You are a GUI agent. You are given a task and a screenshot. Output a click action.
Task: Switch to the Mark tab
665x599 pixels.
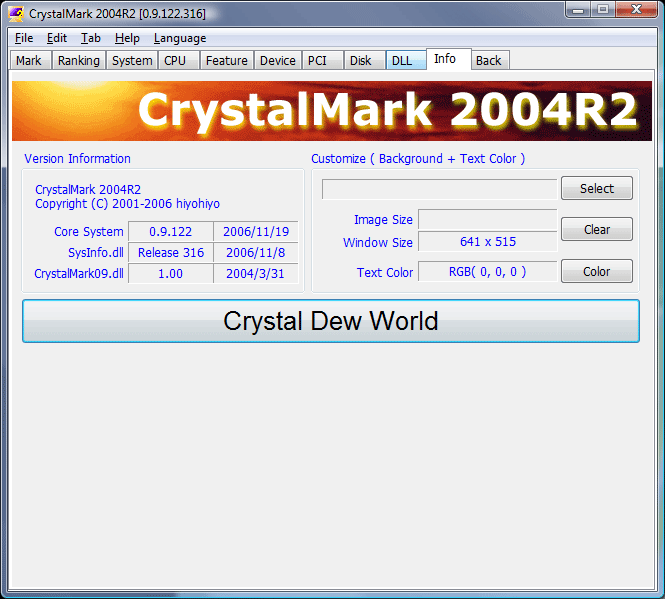click(x=31, y=61)
